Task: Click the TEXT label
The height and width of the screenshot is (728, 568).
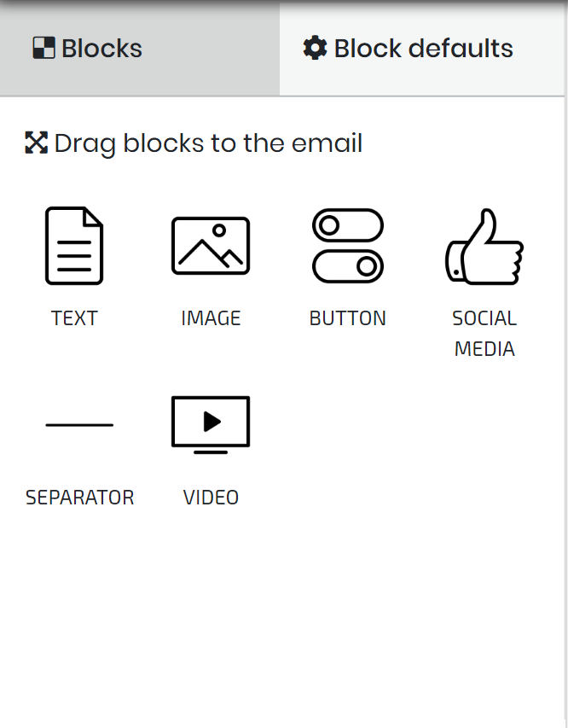Action: pyautogui.click(x=74, y=318)
